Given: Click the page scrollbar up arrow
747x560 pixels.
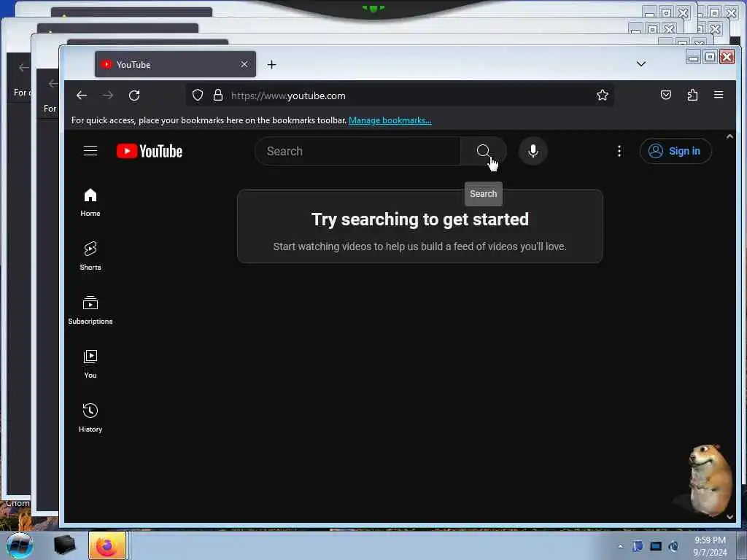Looking at the screenshot, I should pyautogui.click(x=729, y=136).
